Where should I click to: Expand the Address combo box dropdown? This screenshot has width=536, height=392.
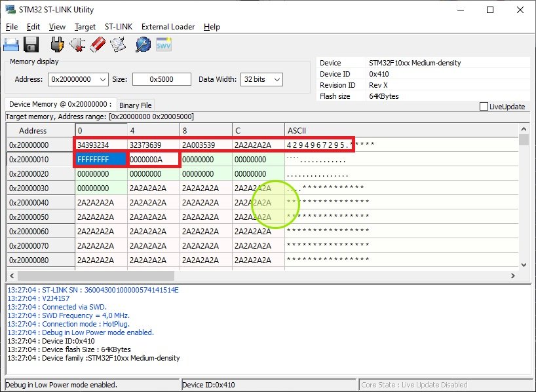(x=103, y=80)
